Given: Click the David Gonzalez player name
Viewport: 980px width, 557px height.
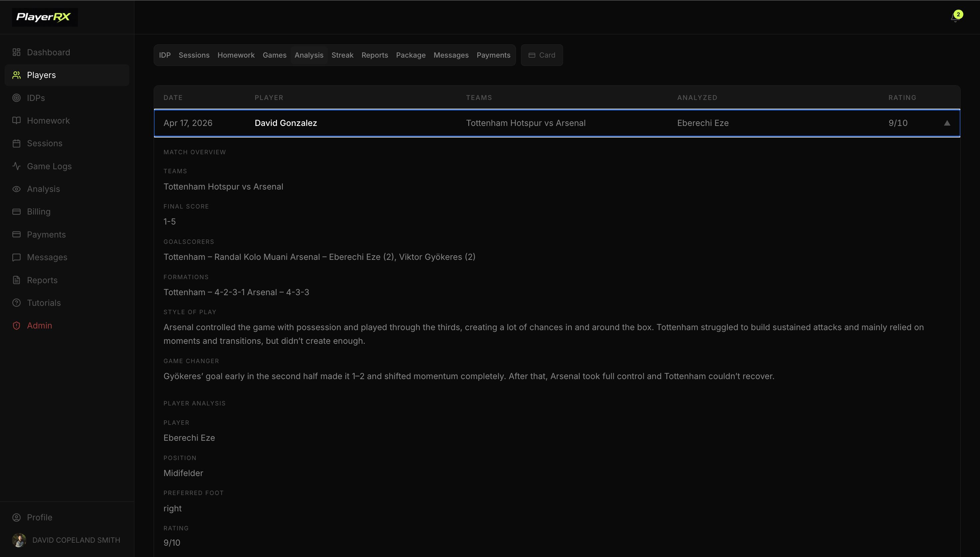Looking at the screenshot, I should click(x=286, y=123).
